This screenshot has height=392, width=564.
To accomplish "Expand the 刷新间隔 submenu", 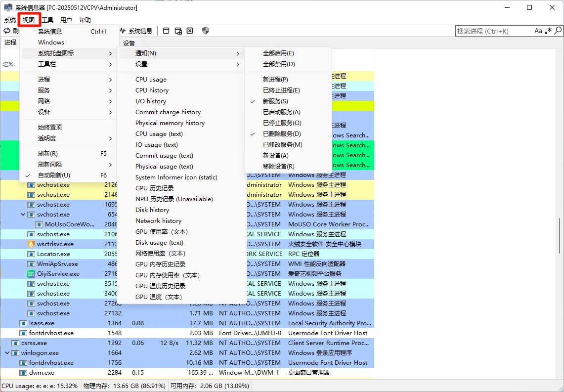I will [x=69, y=165].
